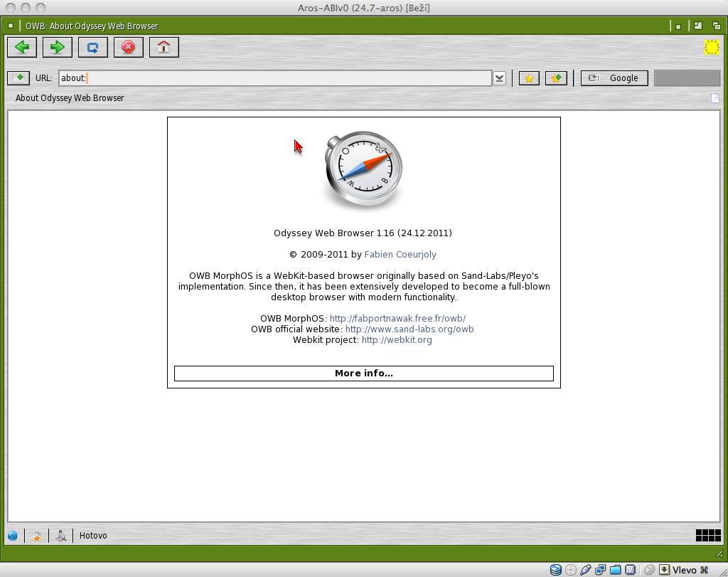
Task: Click the green Forward arrow button
Action: coord(58,48)
